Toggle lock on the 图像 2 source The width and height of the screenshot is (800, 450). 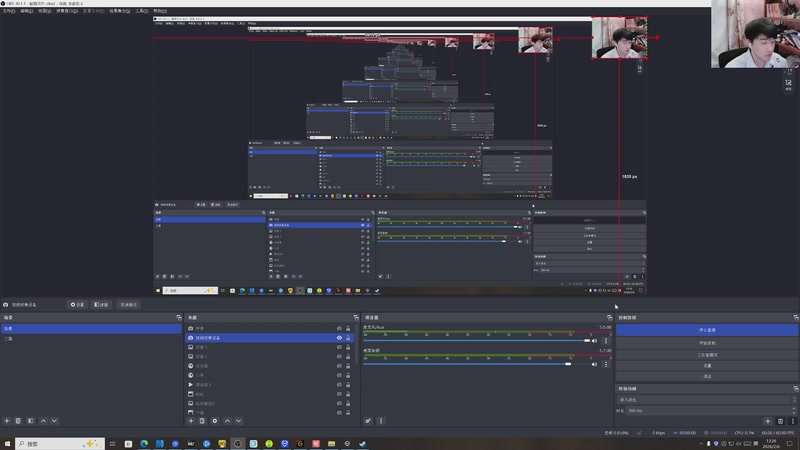(x=348, y=357)
